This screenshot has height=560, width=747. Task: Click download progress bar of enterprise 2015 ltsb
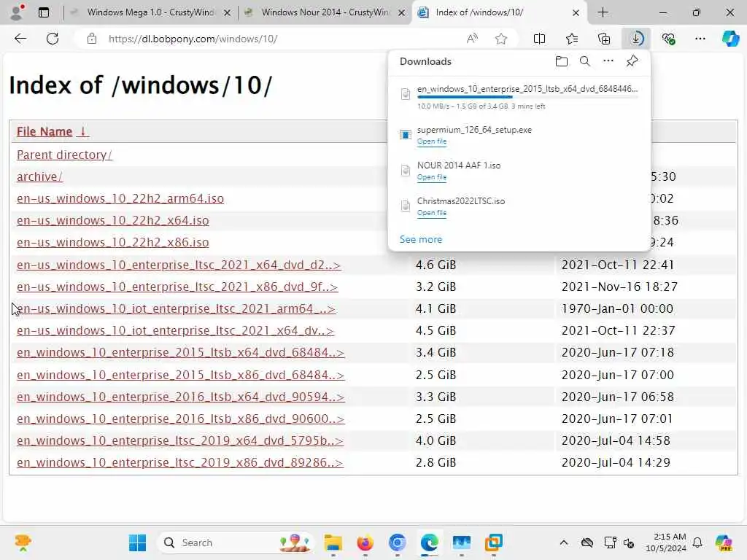pos(527,97)
